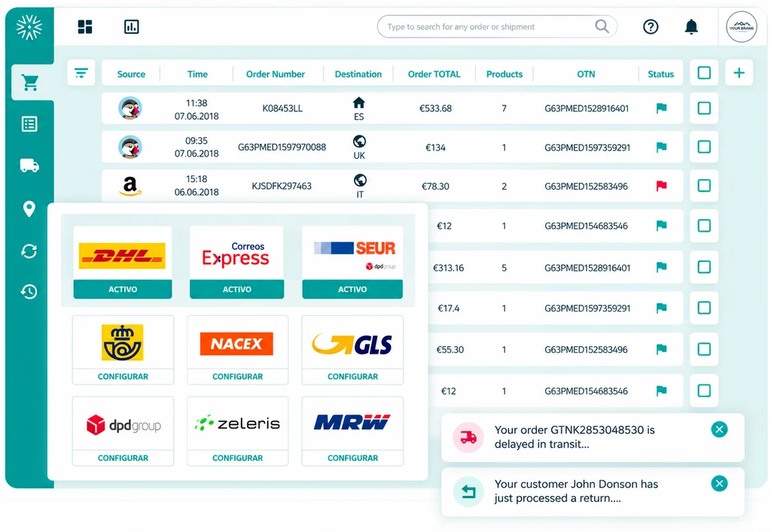
Task: Sort by the Destination column header
Action: click(358, 74)
